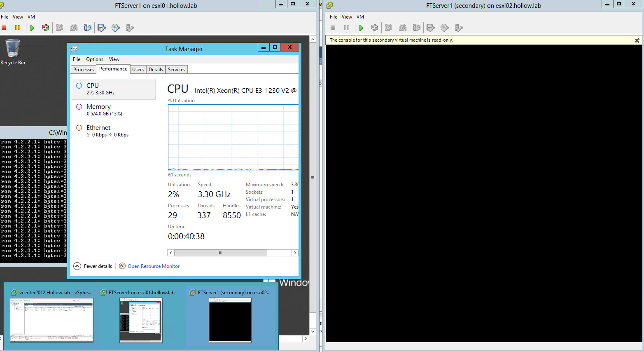Switch to the Services tab
Viewport: 644px width, 352px height.
click(x=176, y=70)
